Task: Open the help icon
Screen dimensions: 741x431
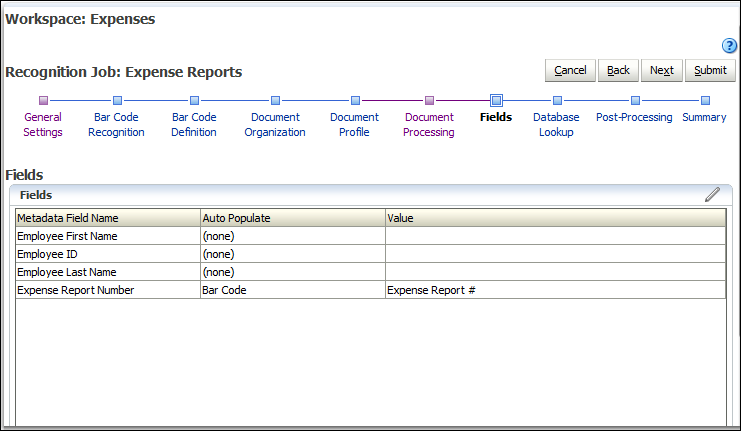Action: (x=729, y=46)
